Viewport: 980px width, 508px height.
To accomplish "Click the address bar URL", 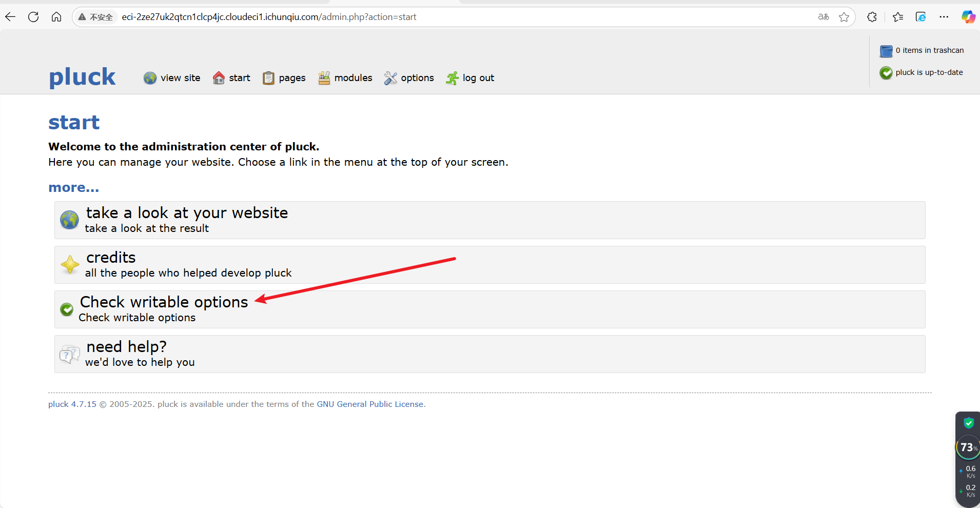I will click(x=269, y=17).
